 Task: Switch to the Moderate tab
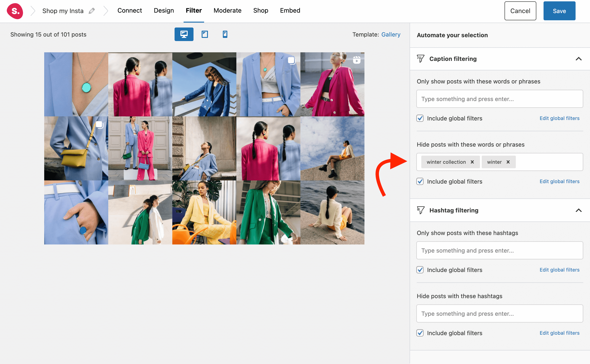click(227, 11)
